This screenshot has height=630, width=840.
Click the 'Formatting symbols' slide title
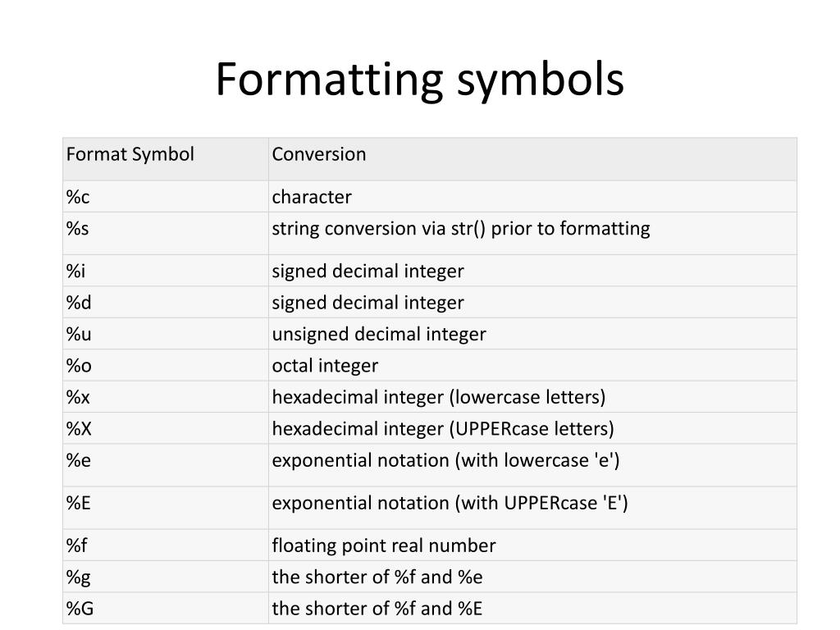tap(419, 80)
